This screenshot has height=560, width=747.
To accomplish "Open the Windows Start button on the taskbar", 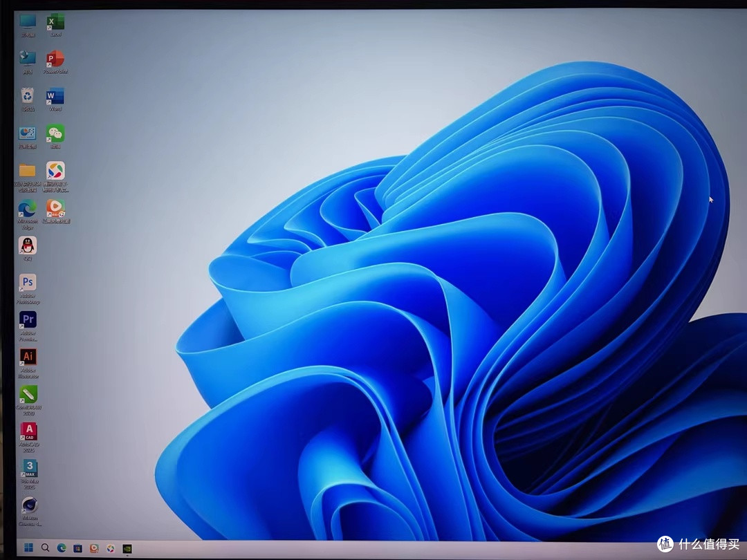I will (28, 548).
